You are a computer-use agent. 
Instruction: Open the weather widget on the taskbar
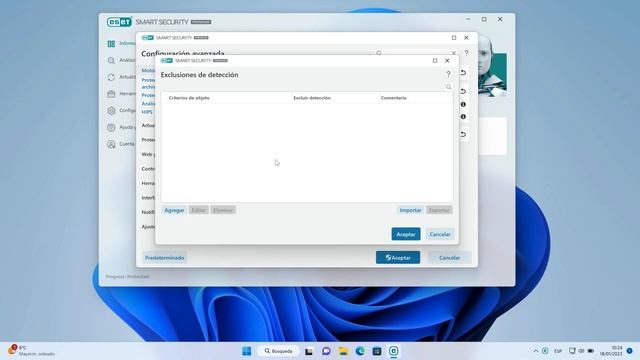31,351
